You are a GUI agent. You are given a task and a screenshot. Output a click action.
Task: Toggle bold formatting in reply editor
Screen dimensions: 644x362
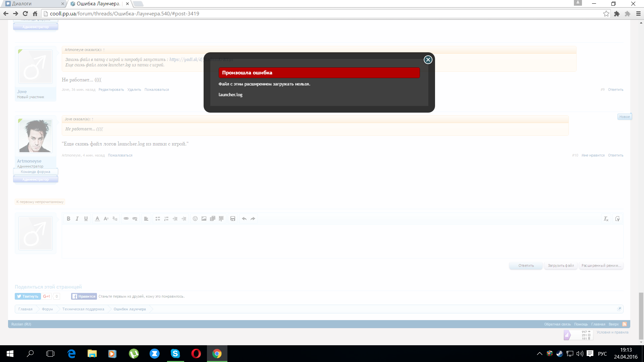point(68,219)
